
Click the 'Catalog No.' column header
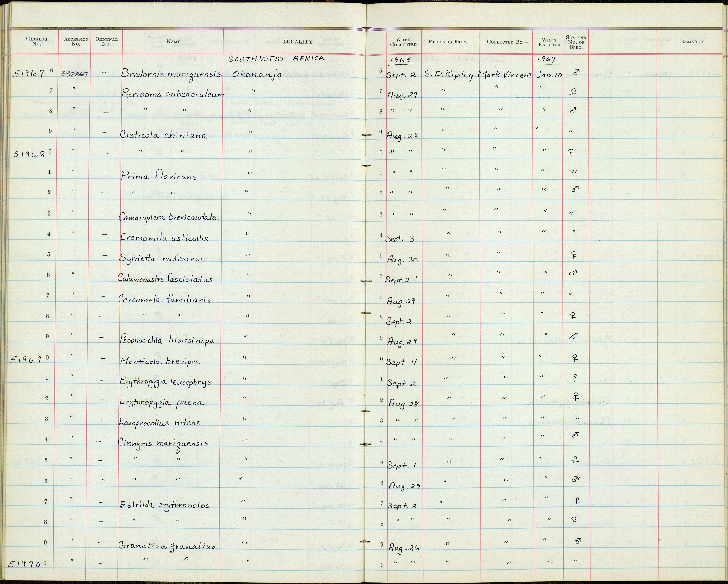click(37, 41)
